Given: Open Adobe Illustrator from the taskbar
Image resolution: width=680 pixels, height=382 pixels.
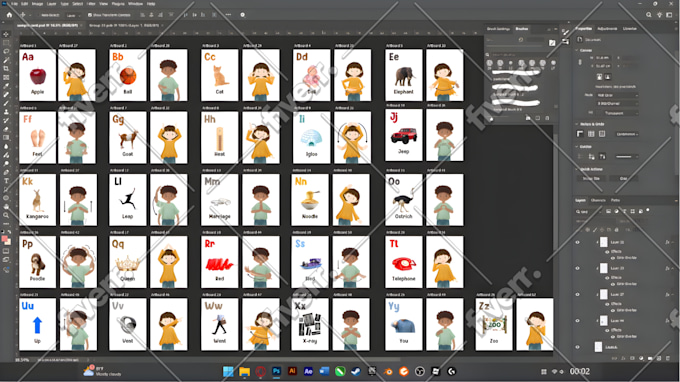Looking at the screenshot, I should (292, 371).
